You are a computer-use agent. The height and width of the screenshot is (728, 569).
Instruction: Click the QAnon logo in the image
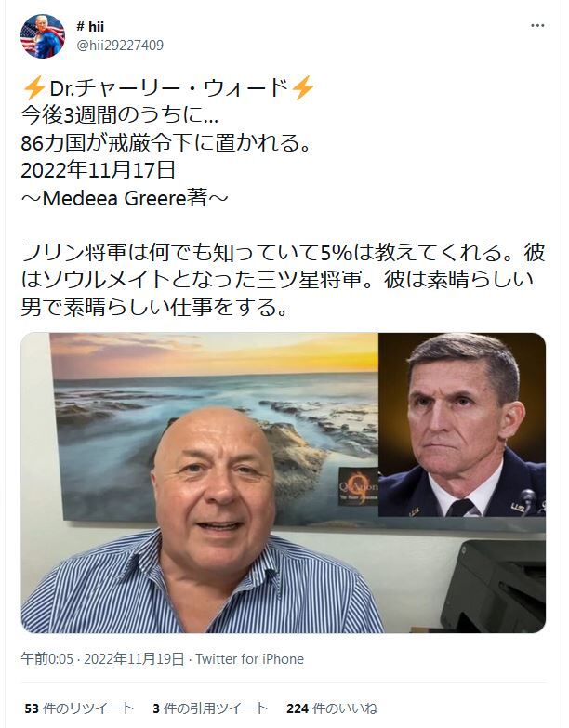[358, 486]
